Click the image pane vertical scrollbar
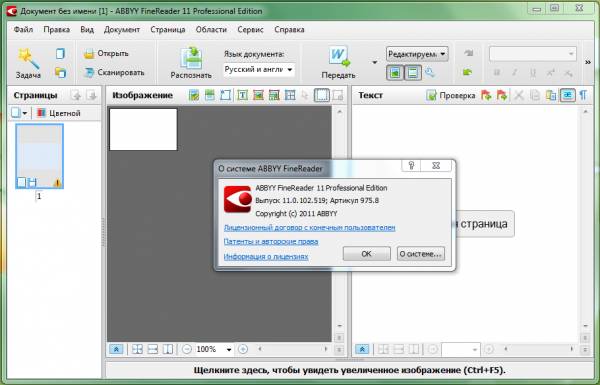This screenshot has width=600, height=385. point(339,219)
